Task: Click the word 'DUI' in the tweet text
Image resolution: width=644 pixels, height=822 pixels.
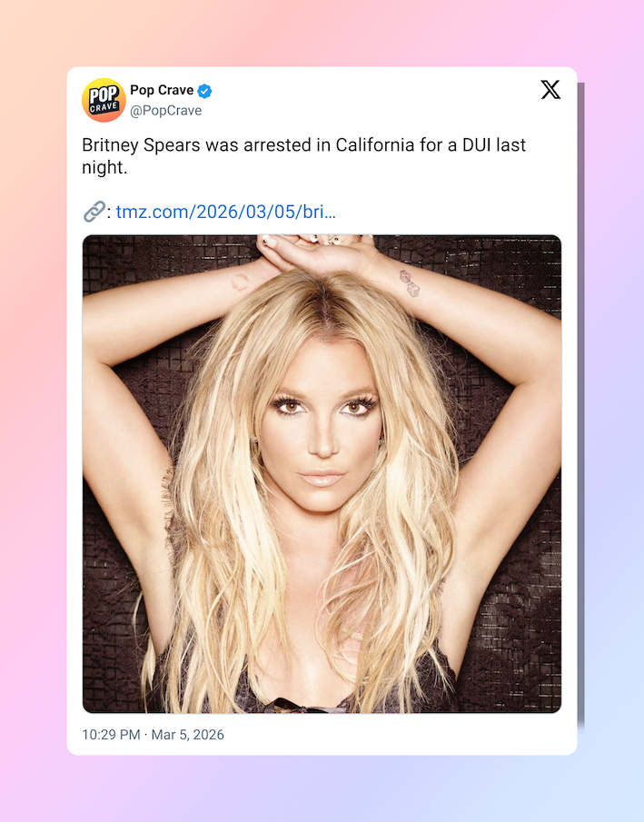Action: pos(477,144)
